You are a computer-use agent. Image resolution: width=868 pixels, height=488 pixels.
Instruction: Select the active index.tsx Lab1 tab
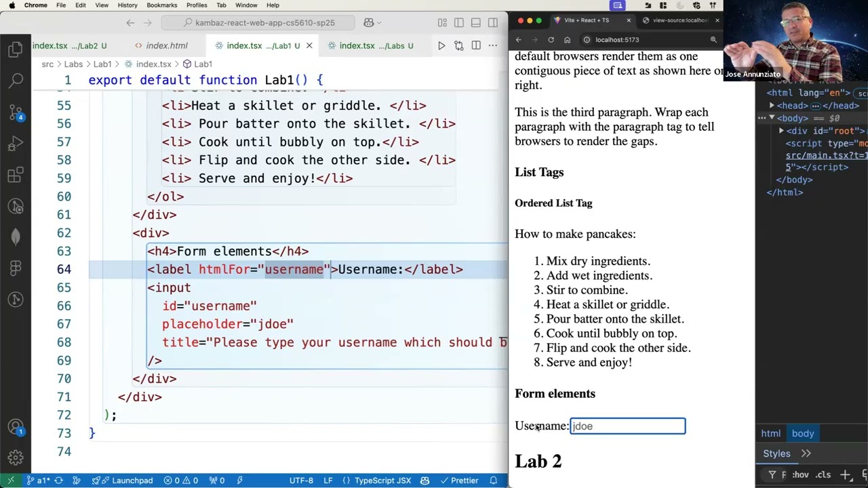pyautogui.click(x=263, y=45)
